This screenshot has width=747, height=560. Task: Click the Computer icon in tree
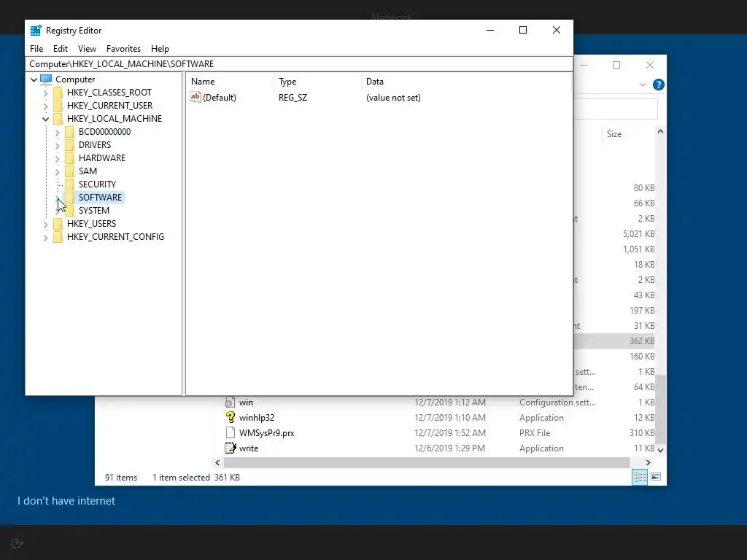click(46, 79)
